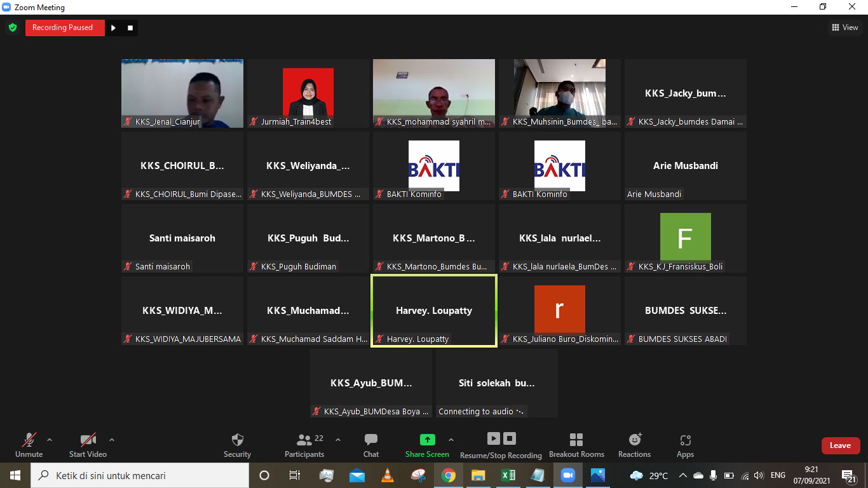Open the View layout menu
The width and height of the screenshot is (868, 488).
click(x=845, y=27)
